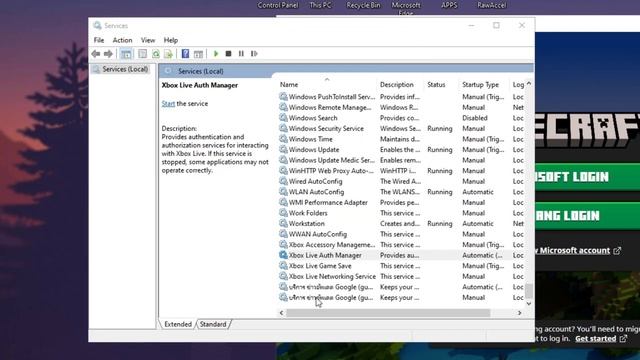Open the File menu
The width and height of the screenshot is (640, 360).
coord(99,40)
